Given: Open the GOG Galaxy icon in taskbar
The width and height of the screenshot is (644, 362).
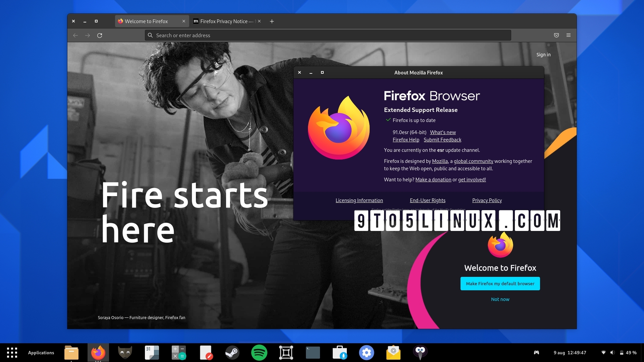Looking at the screenshot, I should coord(420,352).
